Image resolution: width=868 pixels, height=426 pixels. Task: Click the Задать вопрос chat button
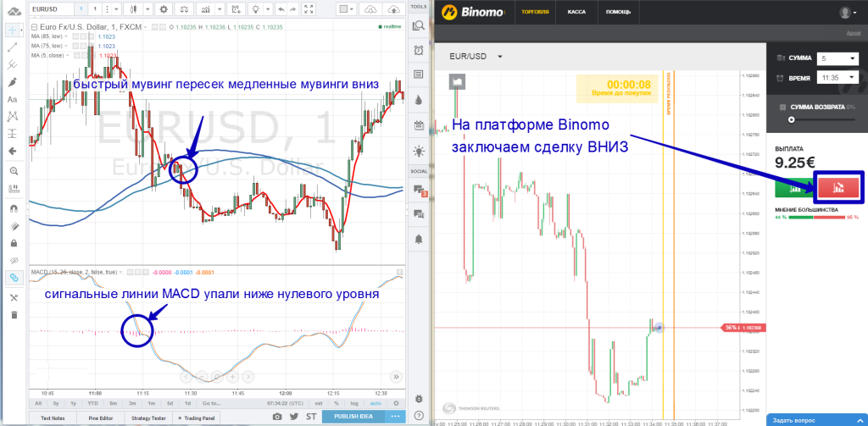coord(817,420)
